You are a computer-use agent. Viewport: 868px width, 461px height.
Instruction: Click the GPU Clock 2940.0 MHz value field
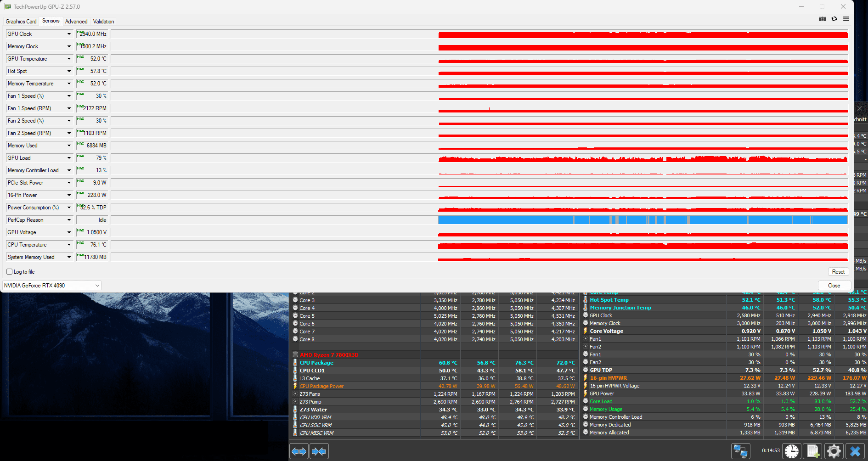(92, 34)
